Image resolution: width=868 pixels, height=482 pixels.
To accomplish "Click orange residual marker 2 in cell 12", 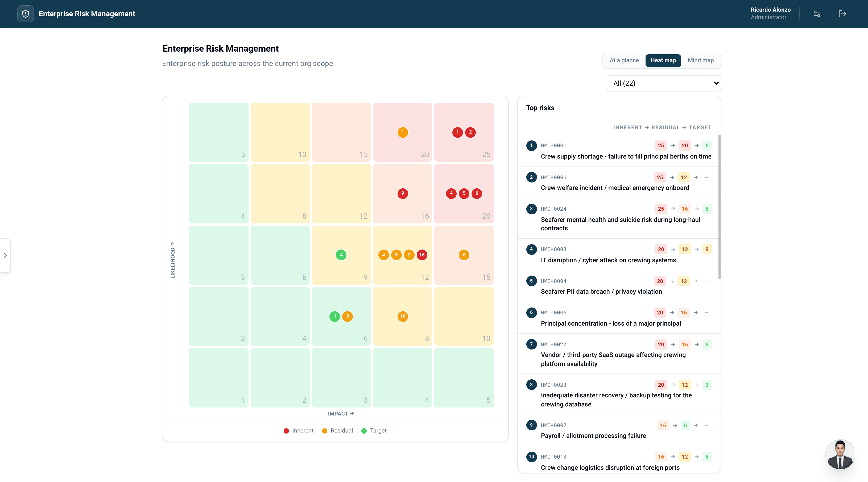I will 409,255.
